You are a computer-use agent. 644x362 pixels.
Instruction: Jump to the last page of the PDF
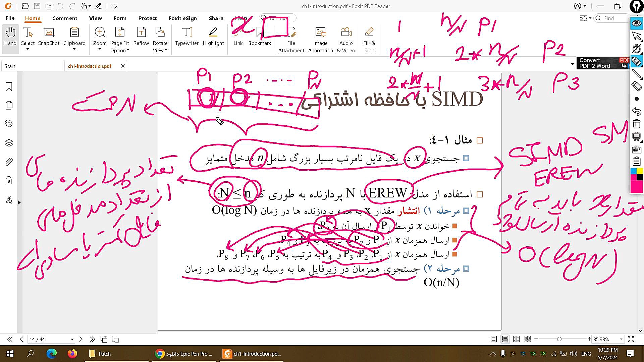[92, 339]
